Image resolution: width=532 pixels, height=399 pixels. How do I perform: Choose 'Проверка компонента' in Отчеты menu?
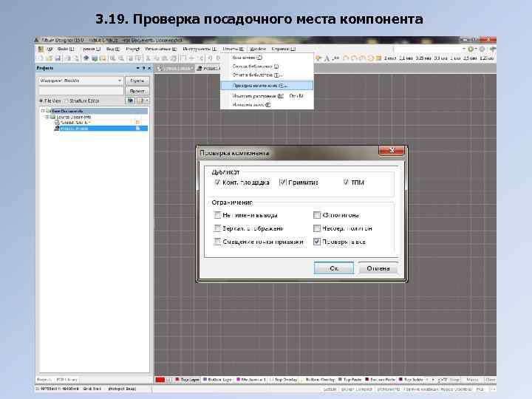pos(267,86)
